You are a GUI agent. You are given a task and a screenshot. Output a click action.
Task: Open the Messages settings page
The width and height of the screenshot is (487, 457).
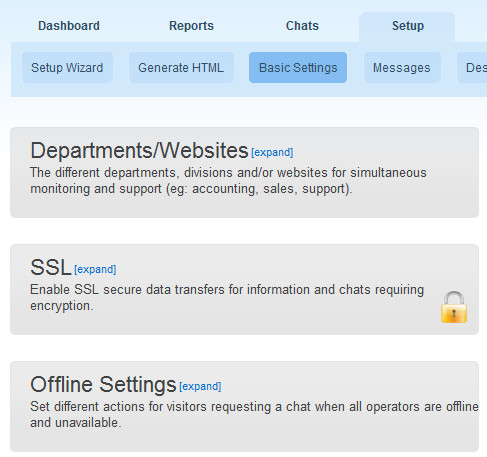pyautogui.click(x=402, y=68)
